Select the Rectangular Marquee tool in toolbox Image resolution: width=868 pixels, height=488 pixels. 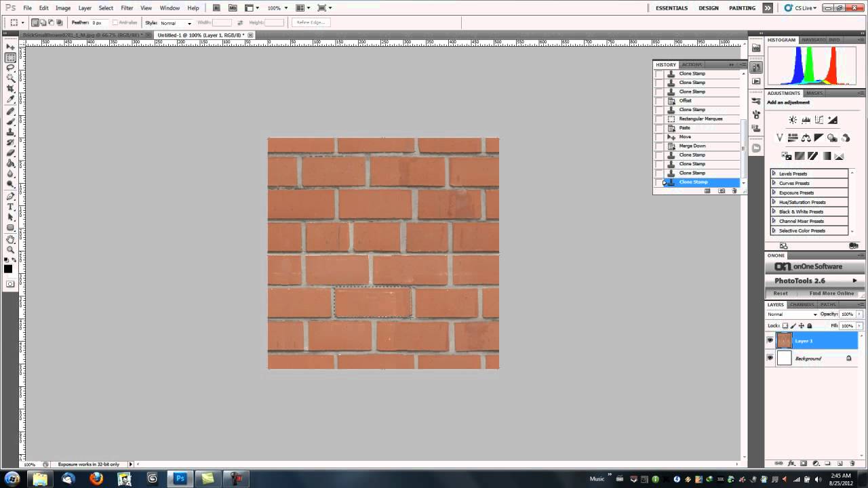click(x=10, y=58)
